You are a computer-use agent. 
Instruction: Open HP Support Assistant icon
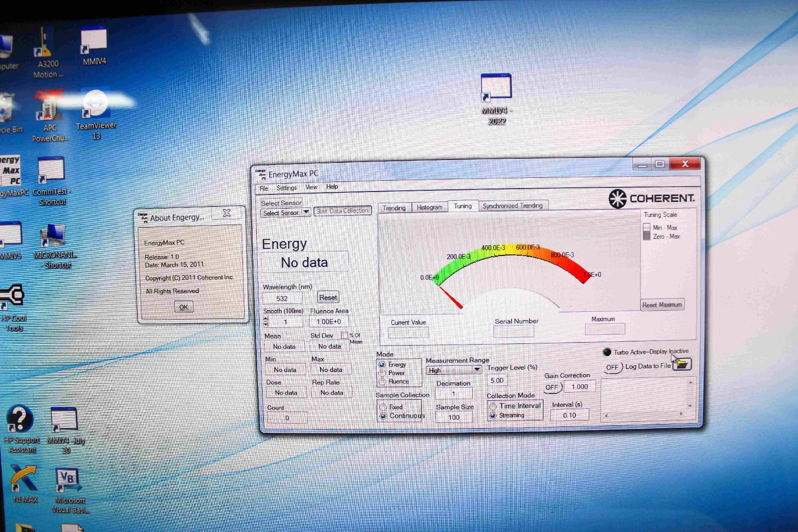coord(21,429)
